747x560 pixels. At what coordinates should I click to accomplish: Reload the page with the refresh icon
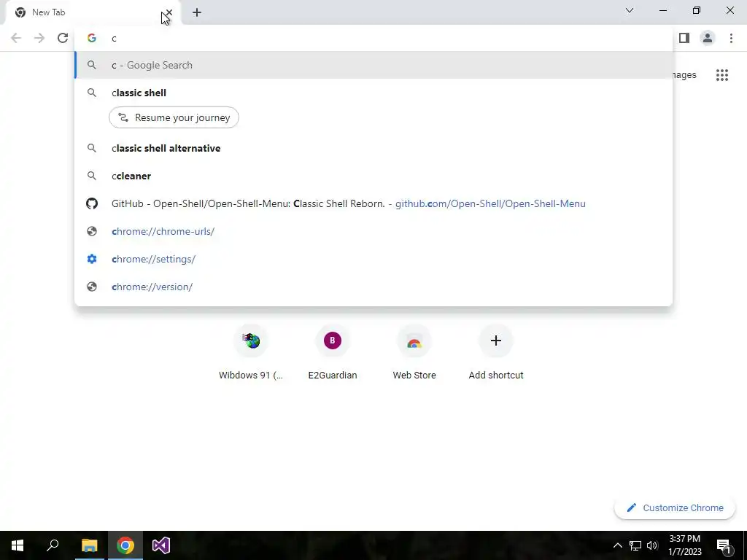(x=63, y=38)
